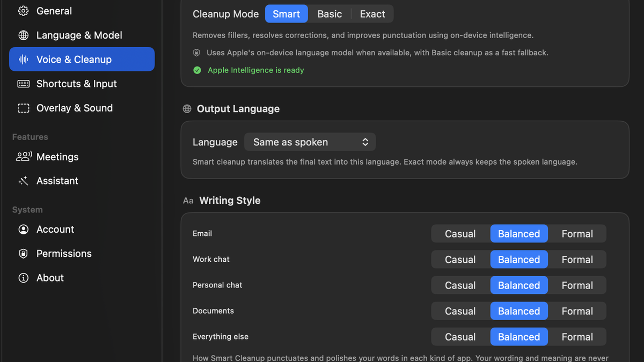Switch cleanup mode to Basic
This screenshot has width=644, height=362.
(x=330, y=14)
